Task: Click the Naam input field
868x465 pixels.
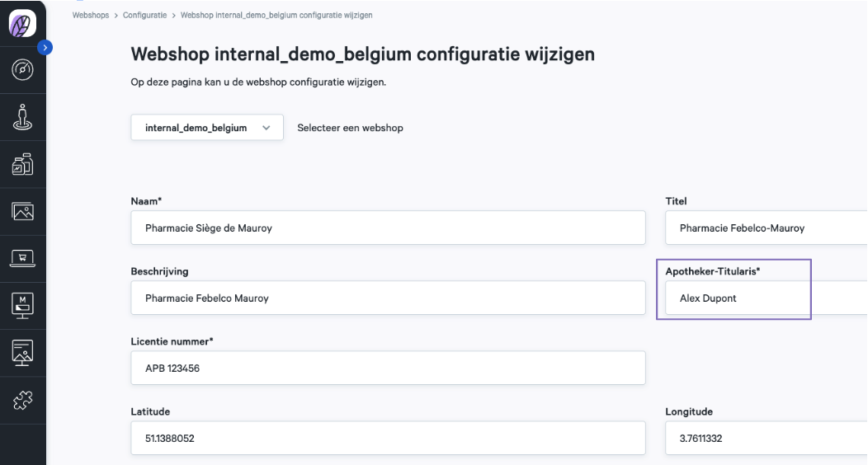Action: click(x=388, y=228)
